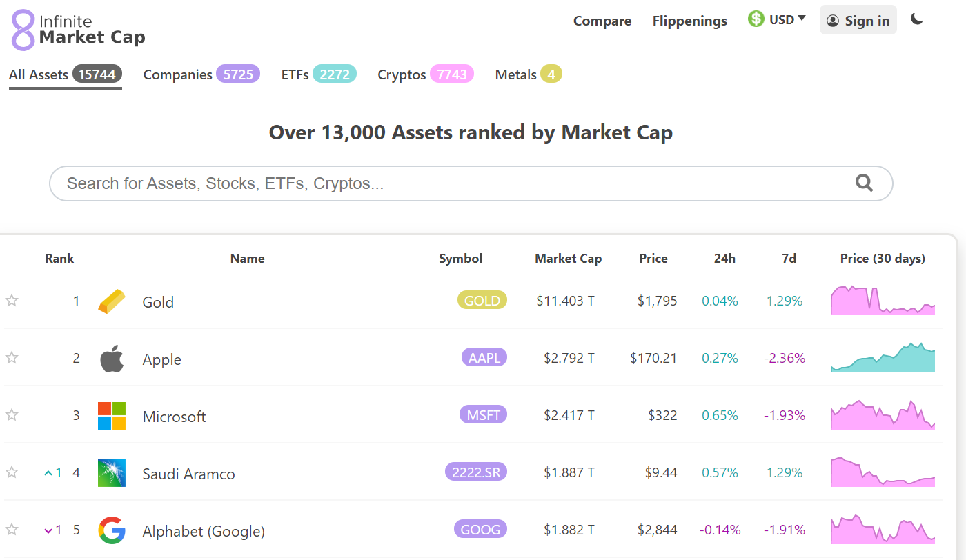This screenshot has height=560, width=966.
Task: Open the Flippenings page
Action: (689, 21)
